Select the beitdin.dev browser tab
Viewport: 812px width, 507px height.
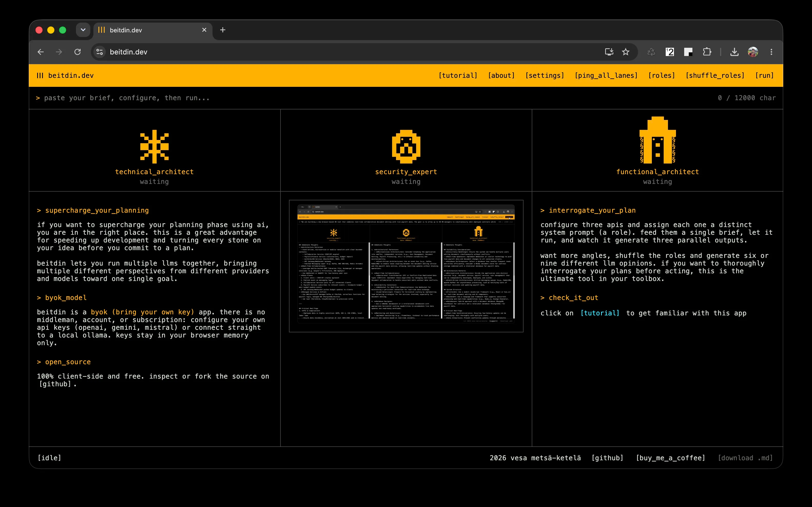coord(153,30)
